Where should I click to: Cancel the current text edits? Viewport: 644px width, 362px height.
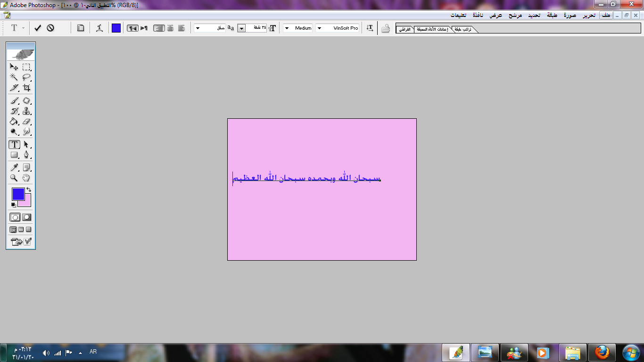click(50, 28)
